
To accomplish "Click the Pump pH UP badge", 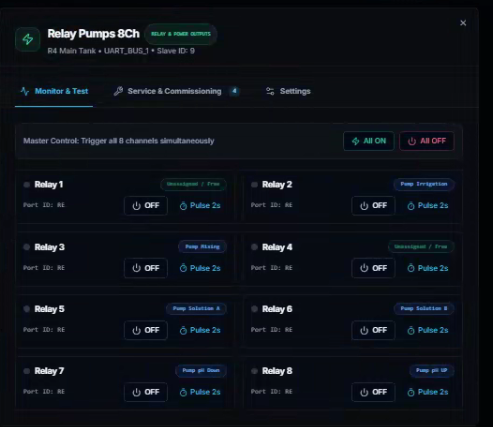I will tap(431, 371).
